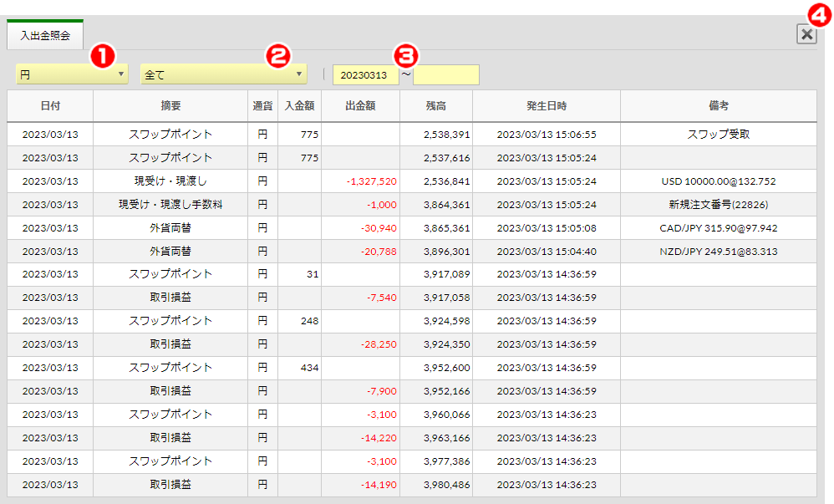Select the balance 3,917,089 cell

[x=436, y=274]
